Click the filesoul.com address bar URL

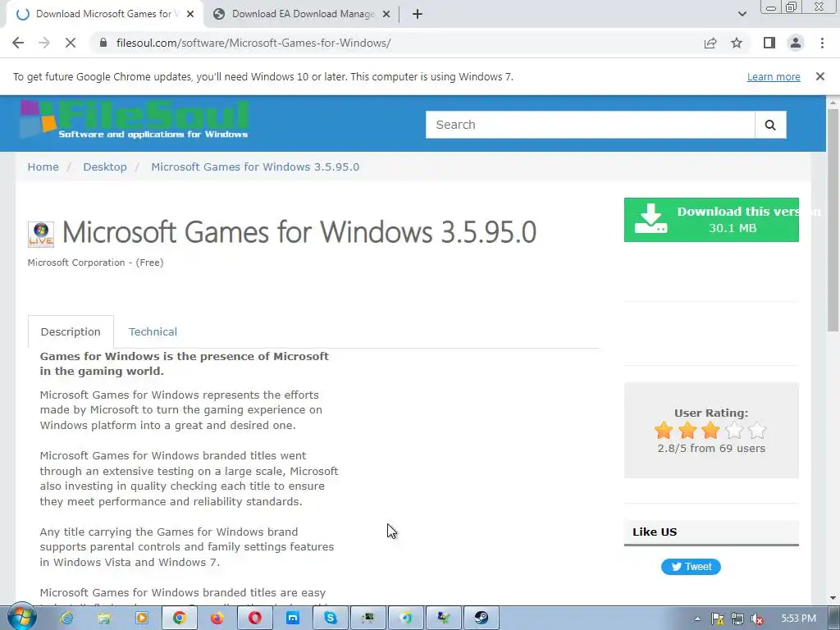[x=253, y=43]
